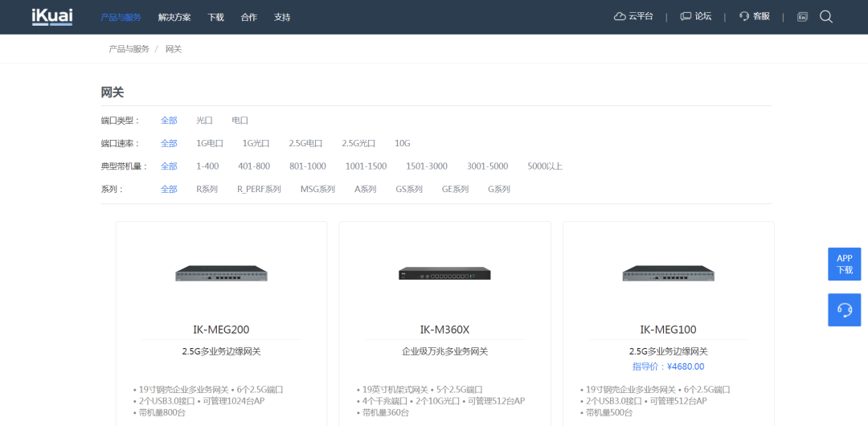Select 全部 in 端口类型 filter
The image size is (868, 426).
tap(169, 121)
